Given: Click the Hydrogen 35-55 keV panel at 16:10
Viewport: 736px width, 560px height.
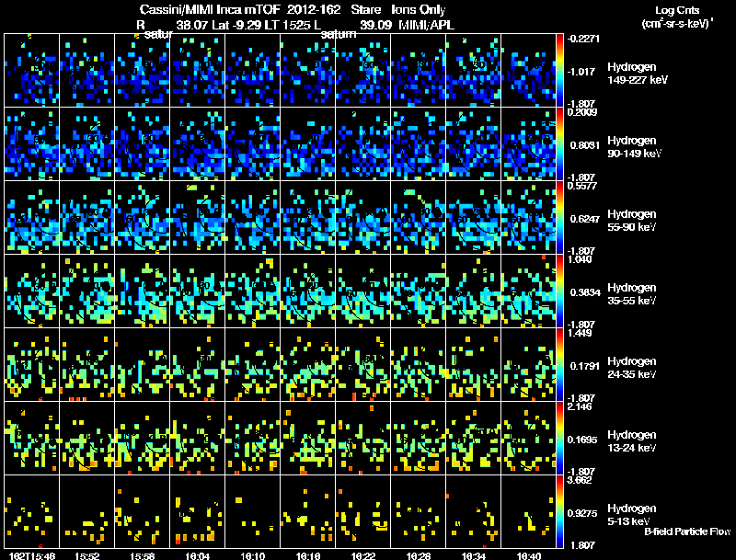Looking at the screenshot, I should [252, 291].
